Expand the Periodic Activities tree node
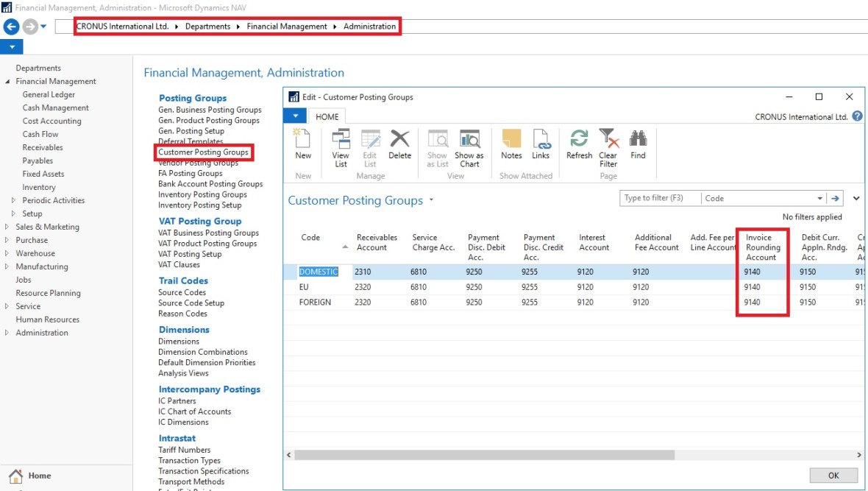868x491 pixels. coord(13,200)
